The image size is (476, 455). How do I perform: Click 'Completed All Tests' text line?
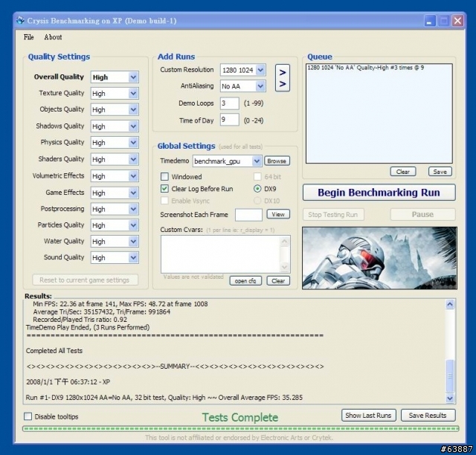54,351
